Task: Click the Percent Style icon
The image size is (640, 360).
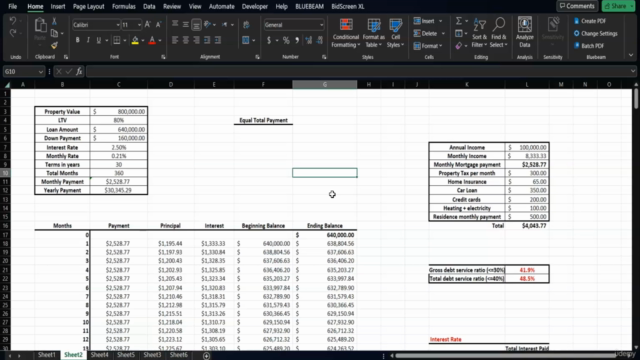Action: pos(286,40)
